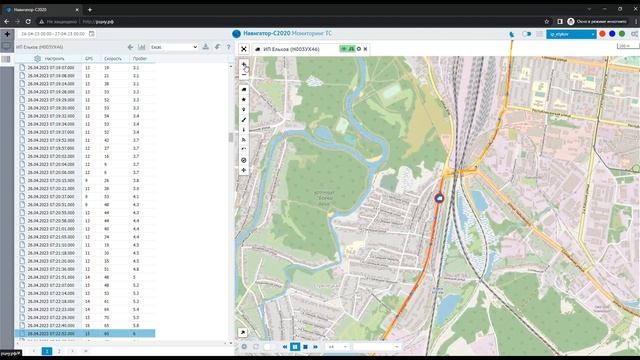Image resolution: width=640 pixels, height=360 pixels.
Task: Click the table vertical scrollbar
Action: (x=231, y=138)
